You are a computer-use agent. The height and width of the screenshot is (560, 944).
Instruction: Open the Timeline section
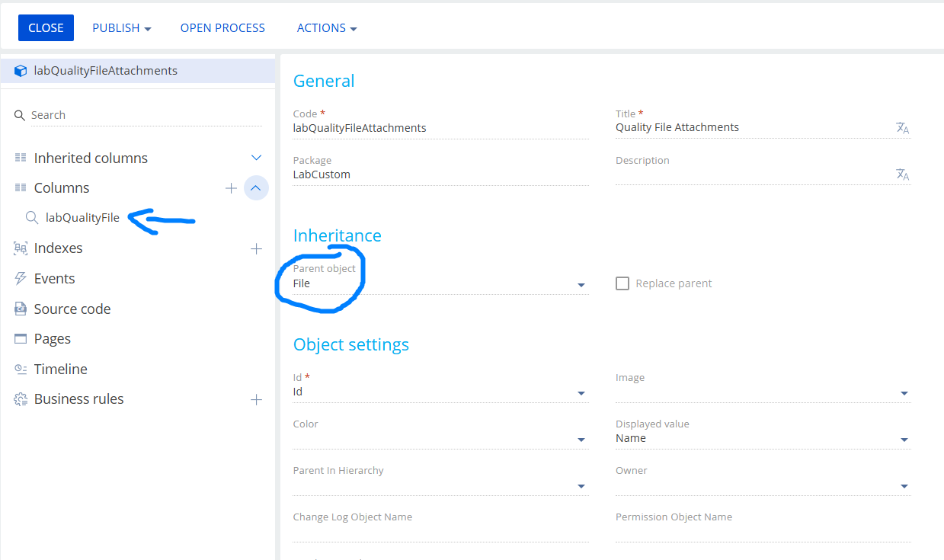tap(61, 369)
